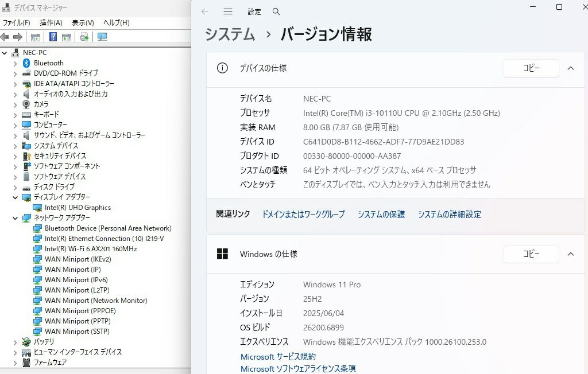
Task: Click the scan for hardware changes monitor icon
Action: pos(102,37)
